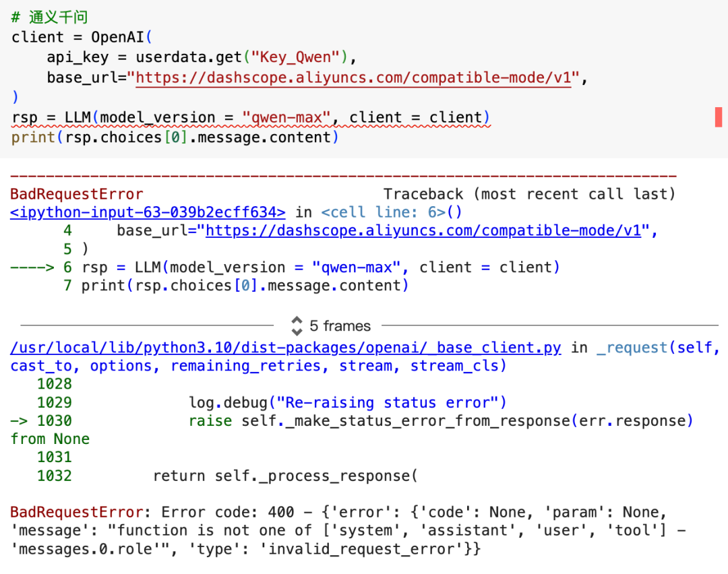
Task: Click '_request(self,' function name in traceback
Action: tap(659, 348)
